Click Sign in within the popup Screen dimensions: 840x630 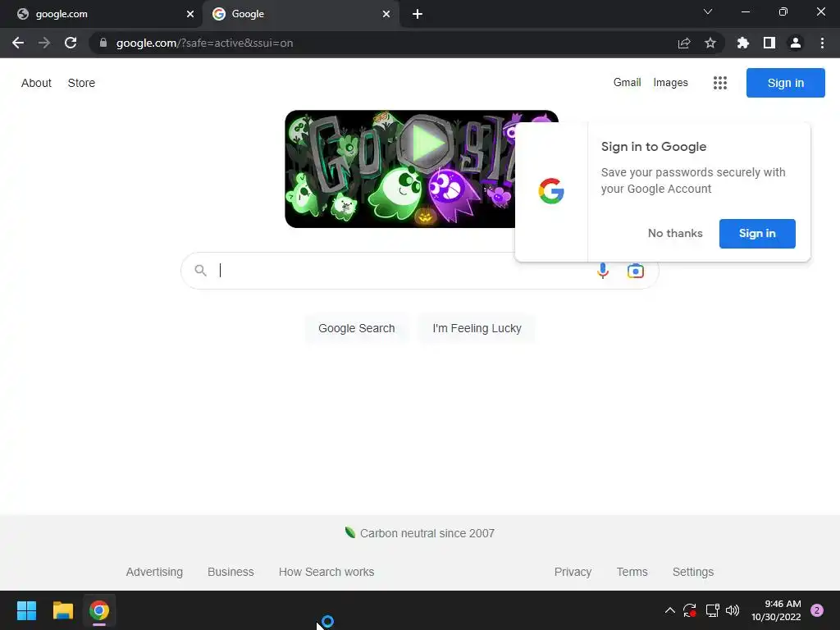click(x=757, y=234)
